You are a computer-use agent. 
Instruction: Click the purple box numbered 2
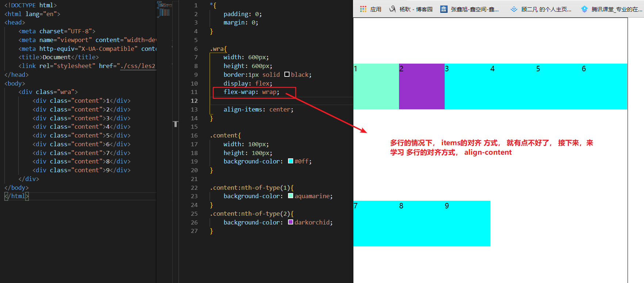click(x=422, y=87)
